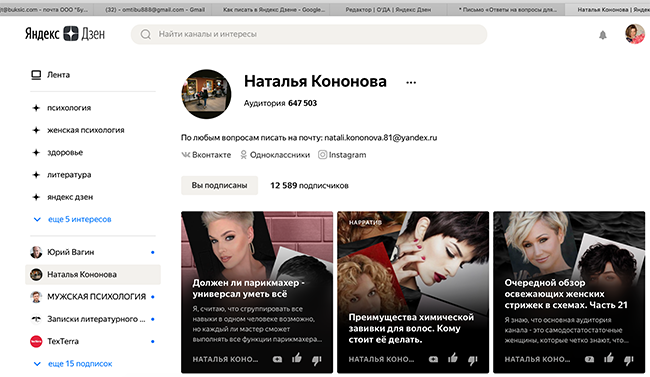Click Юрий Вагин avatar in subscriptions

36,252
